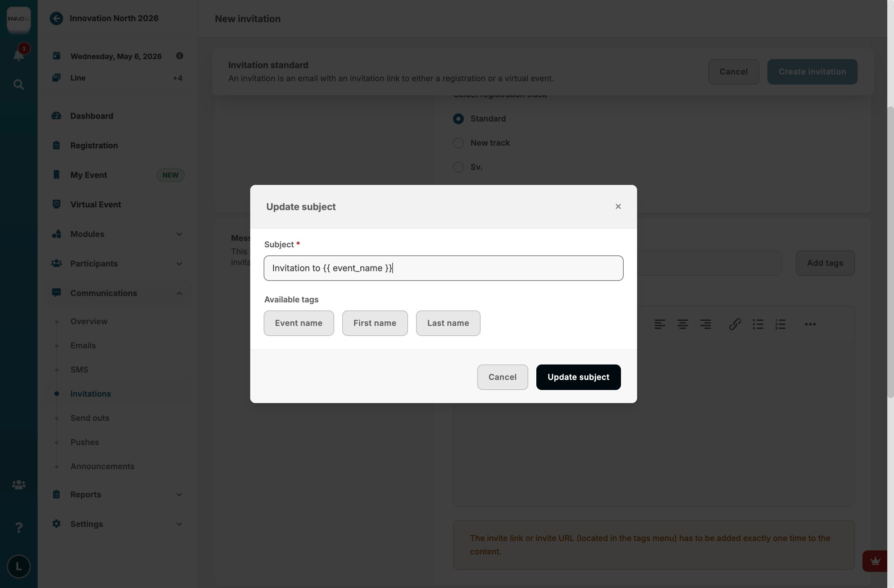The height and width of the screenshot is (588, 894).
Task: Go to the Send outs page
Action: (x=90, y=418)
